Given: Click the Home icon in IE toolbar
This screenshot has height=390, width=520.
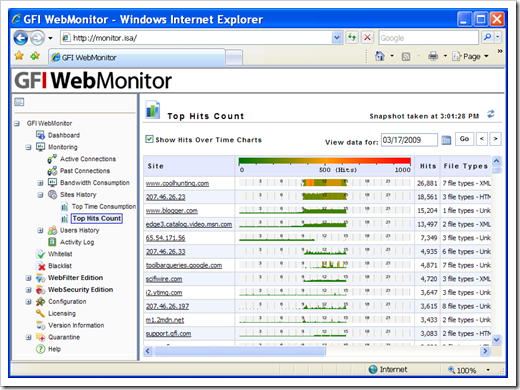Looking at the screenshot, I should pyautogui.click(x=380, y=56).
